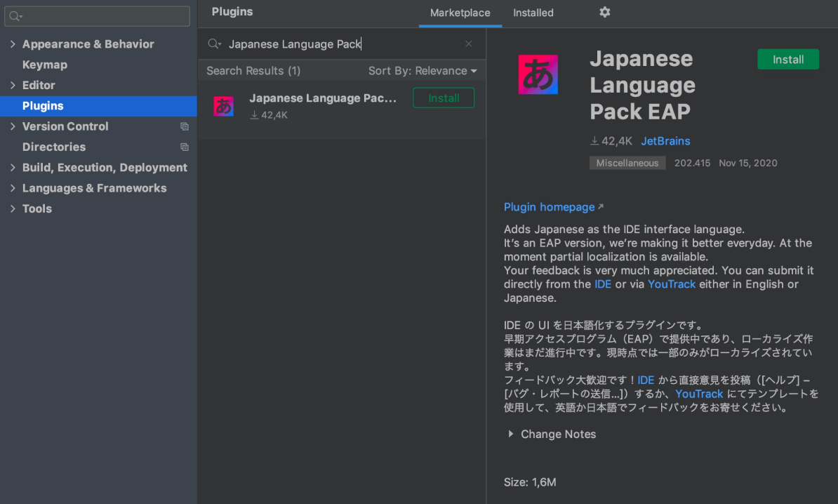Click the plugins settings gear icon
838x504 pixels.
605,13
